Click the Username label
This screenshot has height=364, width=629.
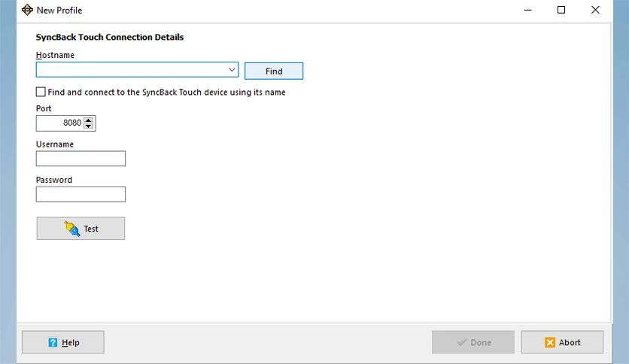55,144
